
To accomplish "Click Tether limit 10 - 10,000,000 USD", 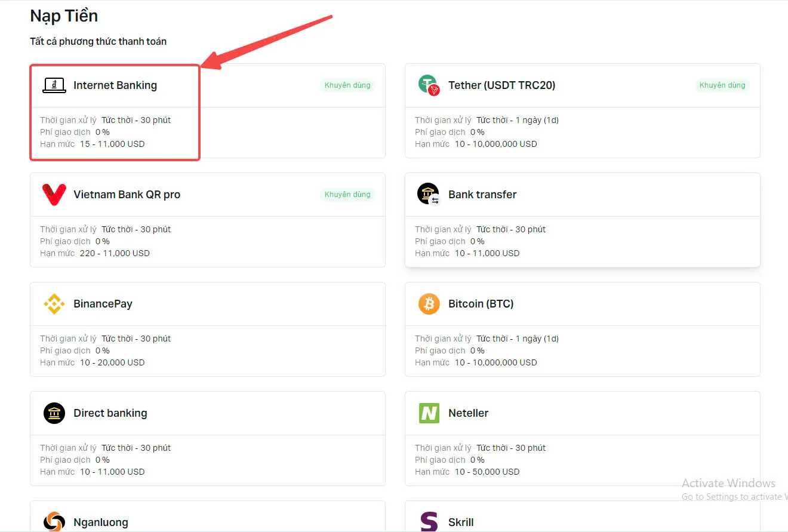I will [496, 144].
